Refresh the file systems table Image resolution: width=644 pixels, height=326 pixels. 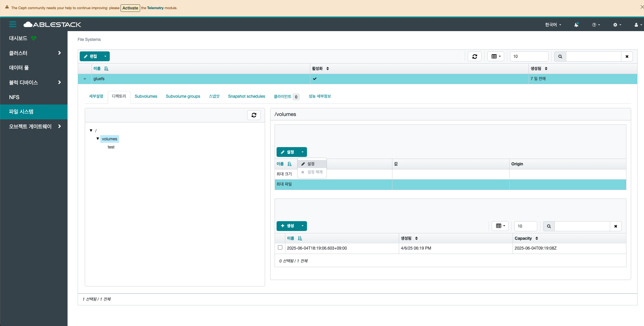click(x=474, y=56)
